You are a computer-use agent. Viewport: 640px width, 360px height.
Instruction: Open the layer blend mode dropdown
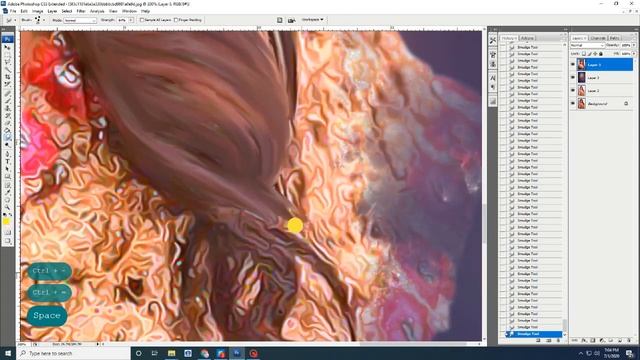(x=587, y=45)
